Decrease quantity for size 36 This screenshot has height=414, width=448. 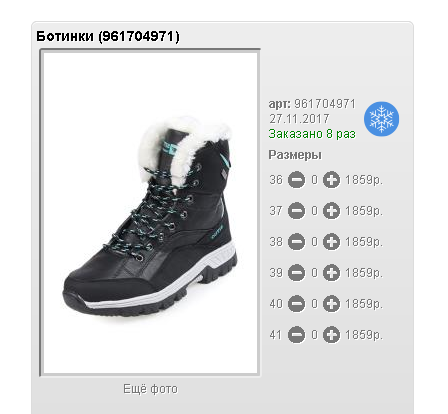[x=296, y=180]
